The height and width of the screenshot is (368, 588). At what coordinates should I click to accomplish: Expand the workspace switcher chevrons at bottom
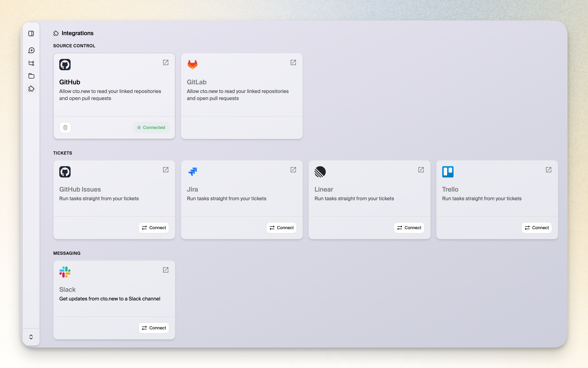[x=31, y=337]
